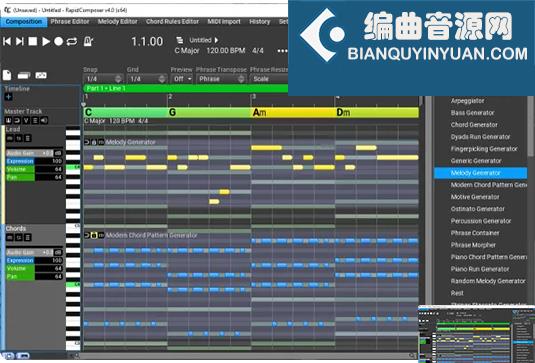Open the Grid 1/4 dropdown
This screenshot has height=363, width=535.
click(x=147, y=79)
